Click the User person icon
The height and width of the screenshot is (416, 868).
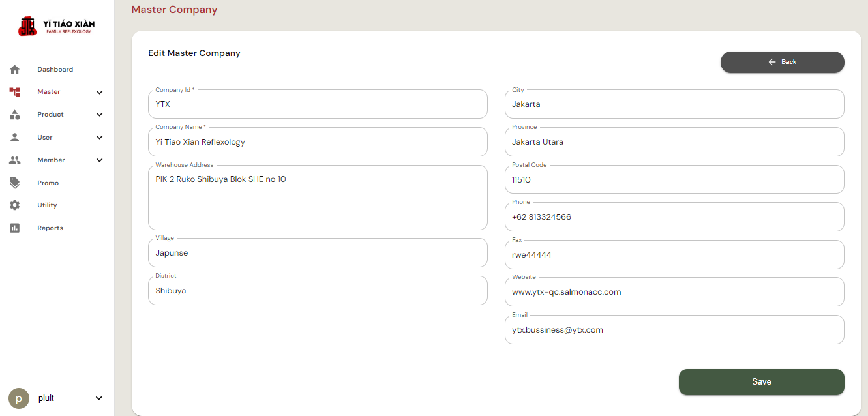coord(15,138)
